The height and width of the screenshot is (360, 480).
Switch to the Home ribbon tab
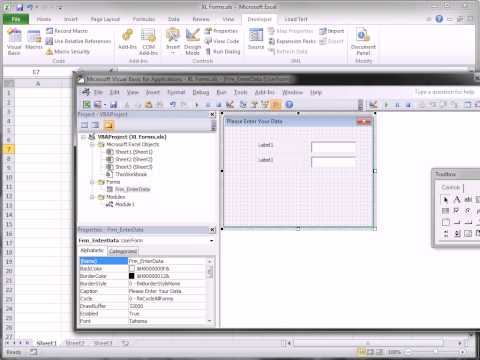[44, 19]
